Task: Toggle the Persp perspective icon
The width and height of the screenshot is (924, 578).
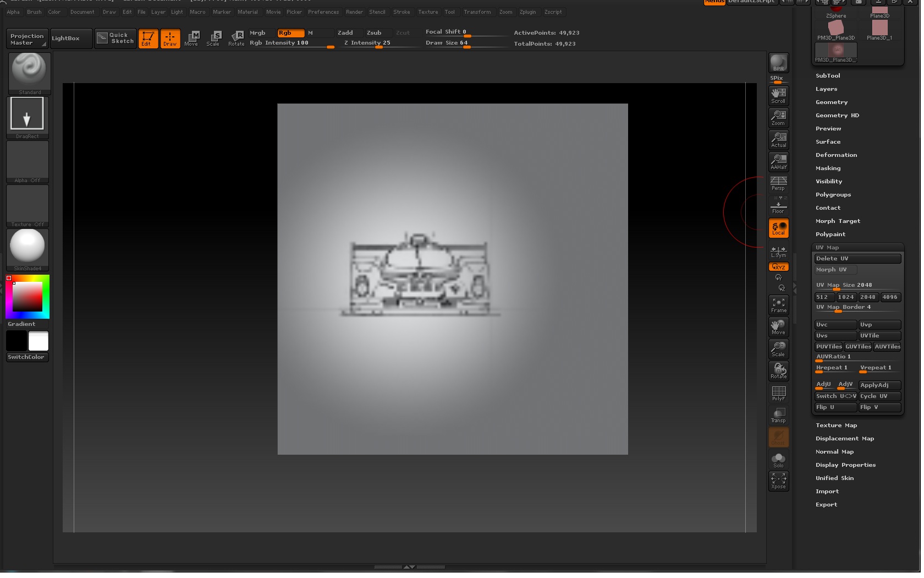Action: [778, 183]
